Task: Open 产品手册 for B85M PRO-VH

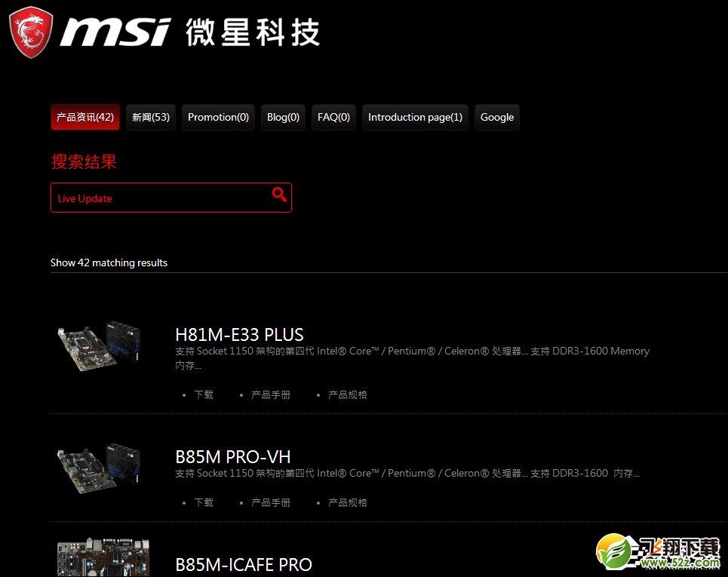Action: tap(271, 502)
